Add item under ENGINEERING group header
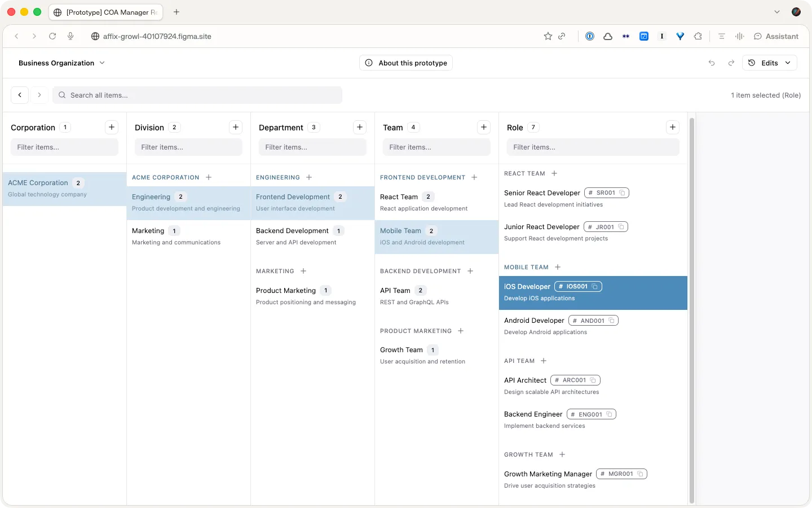The height and width of the screenshot is (508, 812). pyautogui.click(x=309, y=177)
